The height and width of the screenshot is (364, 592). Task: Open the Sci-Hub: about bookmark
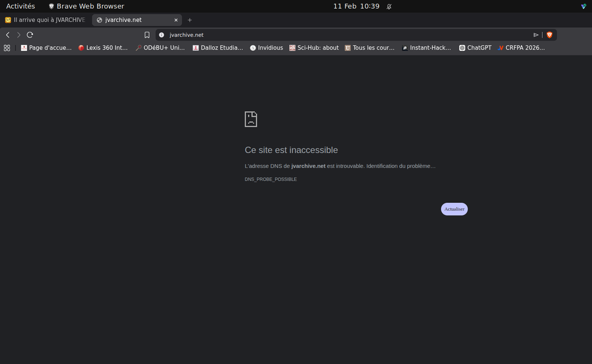click(x=314, y=48)
